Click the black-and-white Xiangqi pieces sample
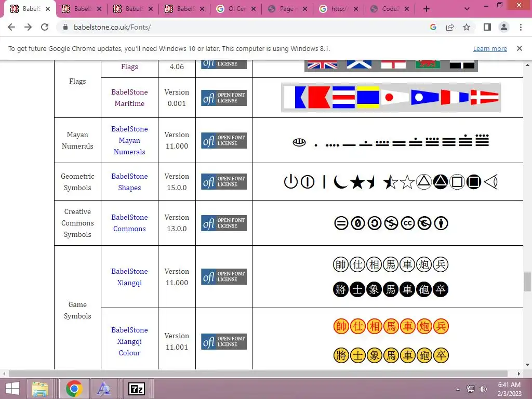 tap(391, 277)
